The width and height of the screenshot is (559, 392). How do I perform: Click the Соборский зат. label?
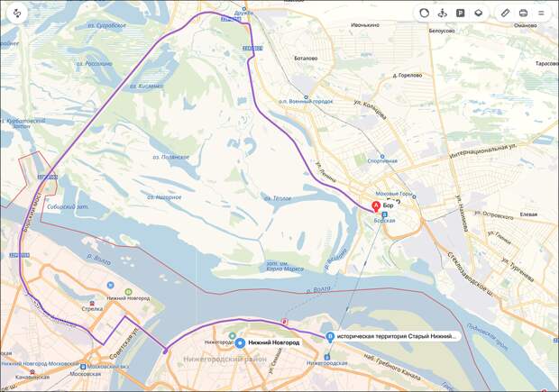(68, 206)
